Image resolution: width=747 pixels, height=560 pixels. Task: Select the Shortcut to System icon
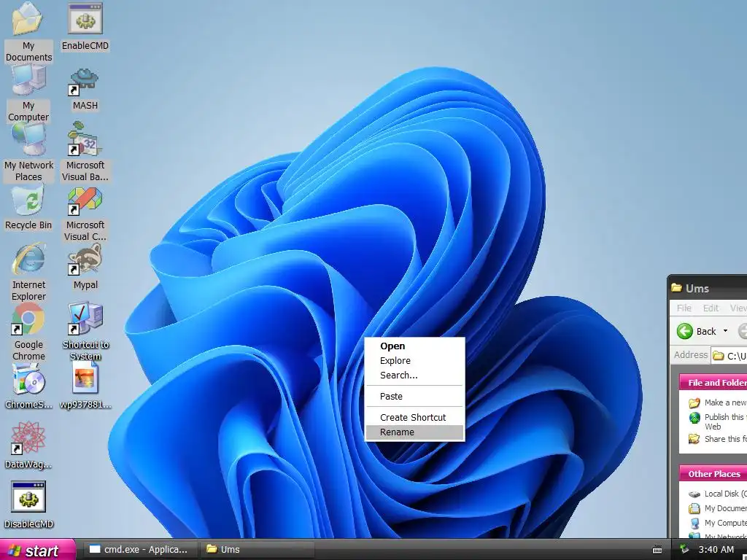[85, 332]
